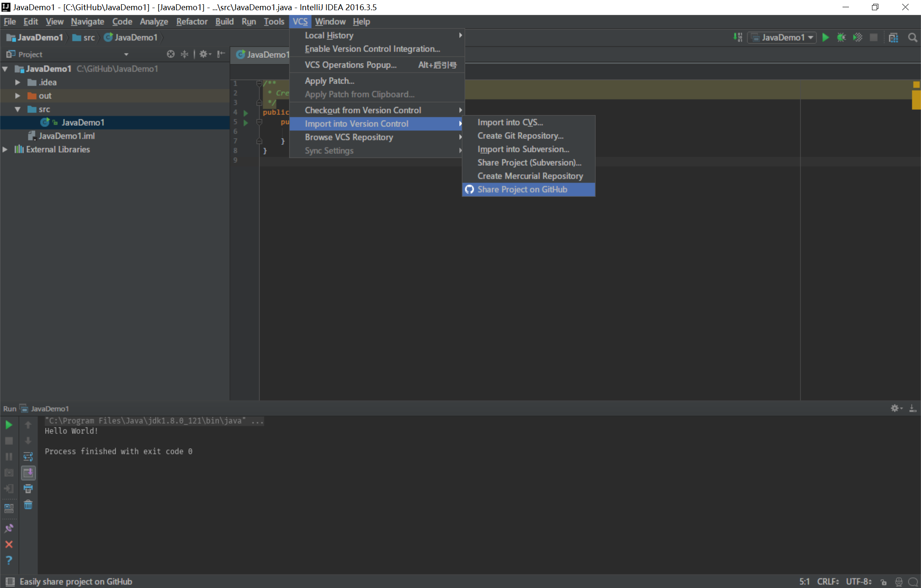The height and width of the screenshot is (588, 921).
Task: Click the Up the Stack Trace arrow
Action: (x=28, y=425)
